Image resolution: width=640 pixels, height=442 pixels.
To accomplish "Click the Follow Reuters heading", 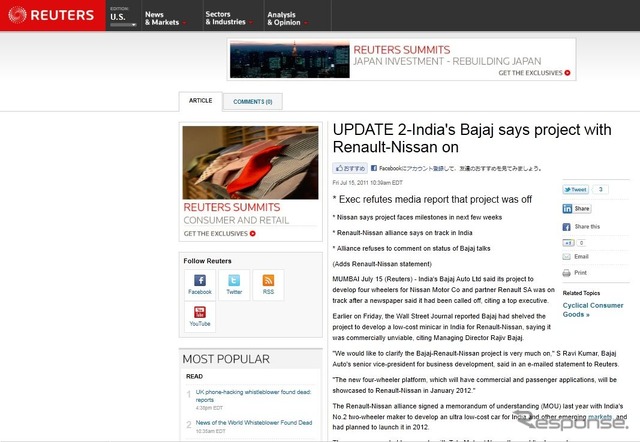I will pyautogui.click(x=207, y=261).
